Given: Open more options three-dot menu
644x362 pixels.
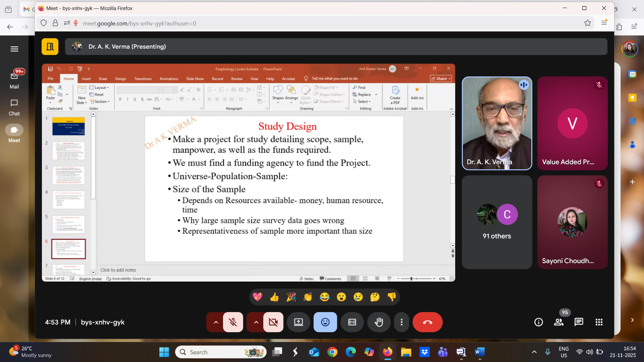Looking at the screenshot, I should [401, 322].
